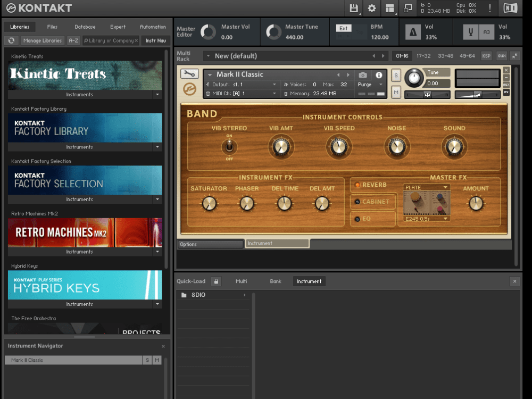Go to previous instrument preset arrow
The height and width of the screenshot is (399, 532).
coord(338,74)
